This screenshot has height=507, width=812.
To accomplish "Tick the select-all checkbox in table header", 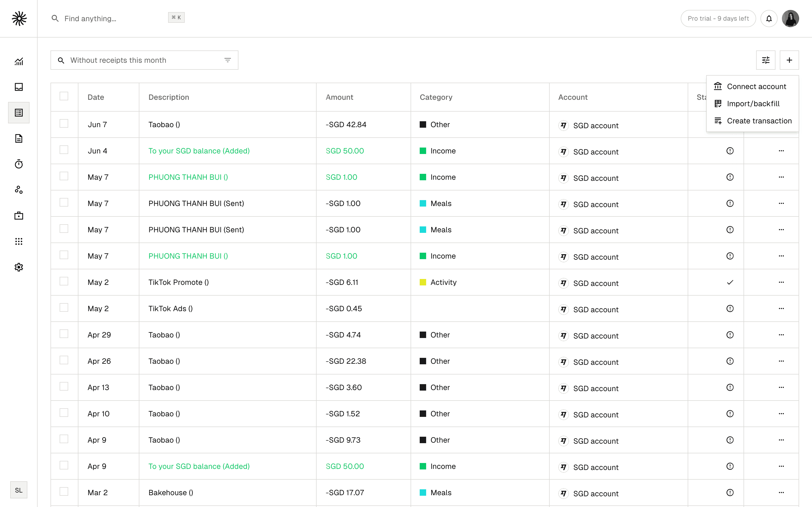I will pyautogui.click(x=64, y=96).
